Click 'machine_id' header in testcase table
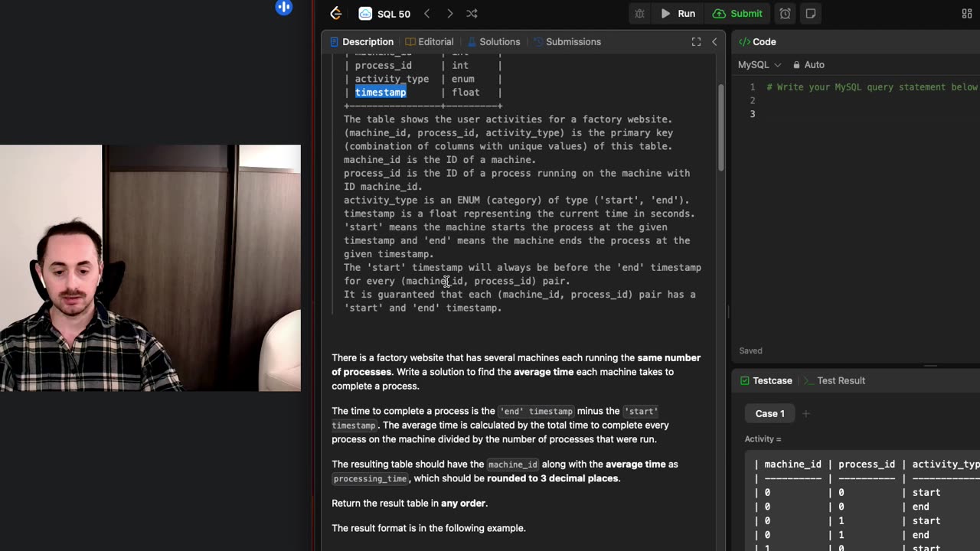This screenshot has width=980, height=551. (x=792, y=465)
